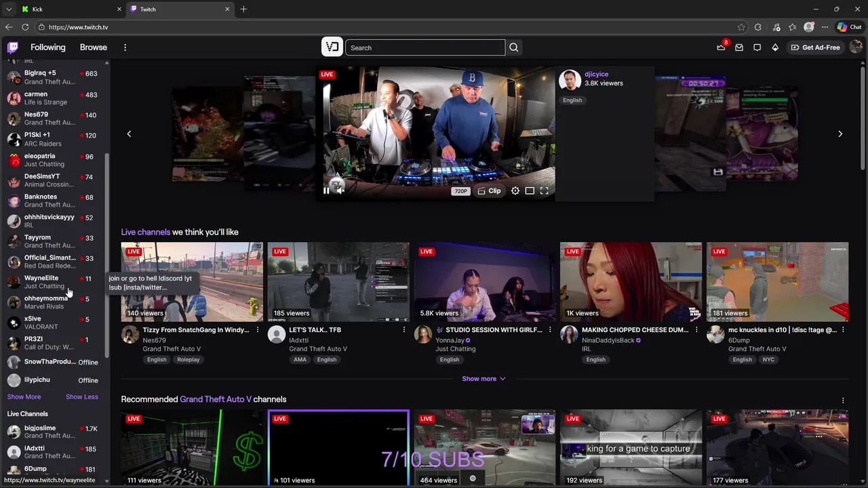
Task: Open more navigation options menu
Action: (x=125, y=47)
